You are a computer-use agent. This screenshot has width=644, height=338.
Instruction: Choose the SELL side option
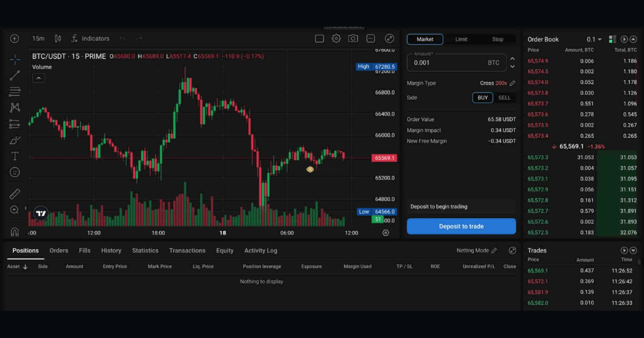504,98
